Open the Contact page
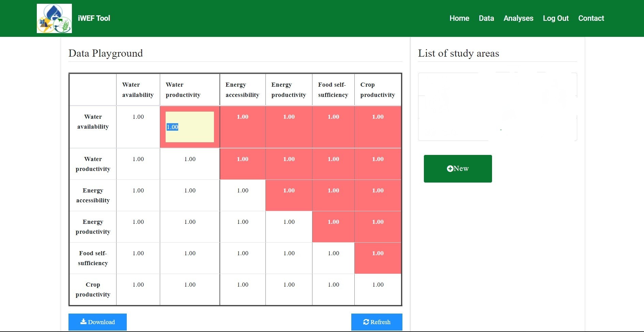This screenshot has width=644, height=332. [x=591, y=18]
